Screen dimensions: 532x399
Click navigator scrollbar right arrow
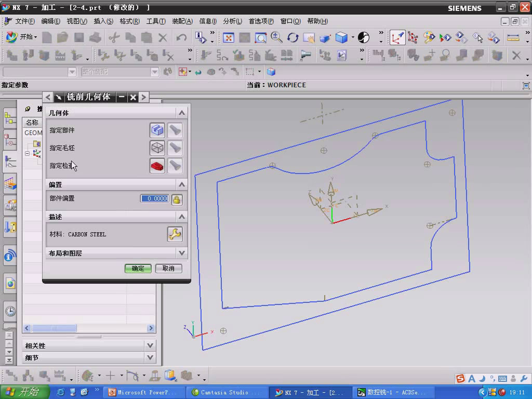pyautogui.click(x=151, y=328)
